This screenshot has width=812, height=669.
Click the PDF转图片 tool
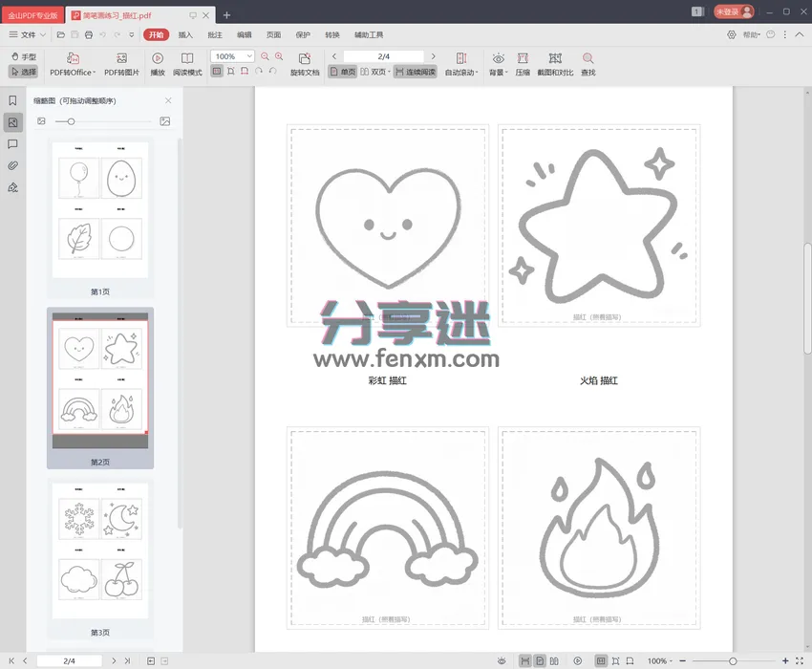tap(121, 64)
